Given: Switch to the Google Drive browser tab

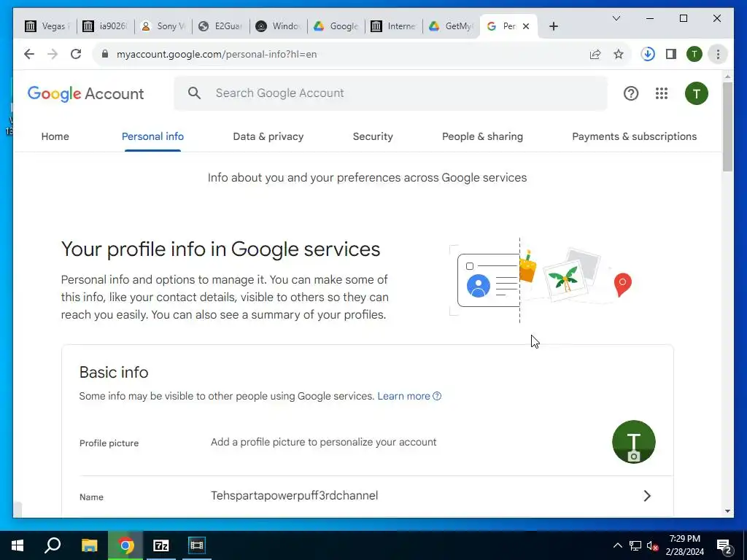Looking at the screenshot, I should pyautogui.click(x=336, y=26).
